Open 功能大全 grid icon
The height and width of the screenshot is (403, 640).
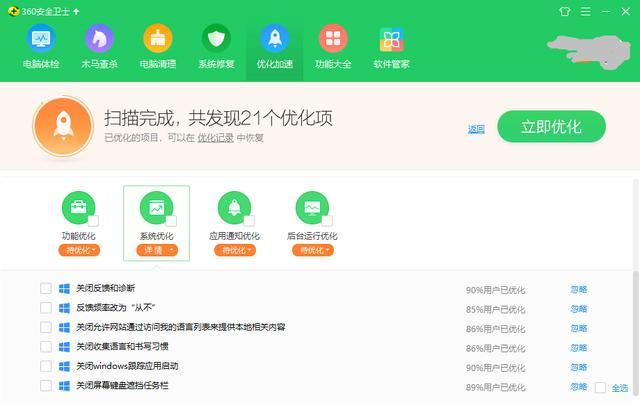coord(333,38)
